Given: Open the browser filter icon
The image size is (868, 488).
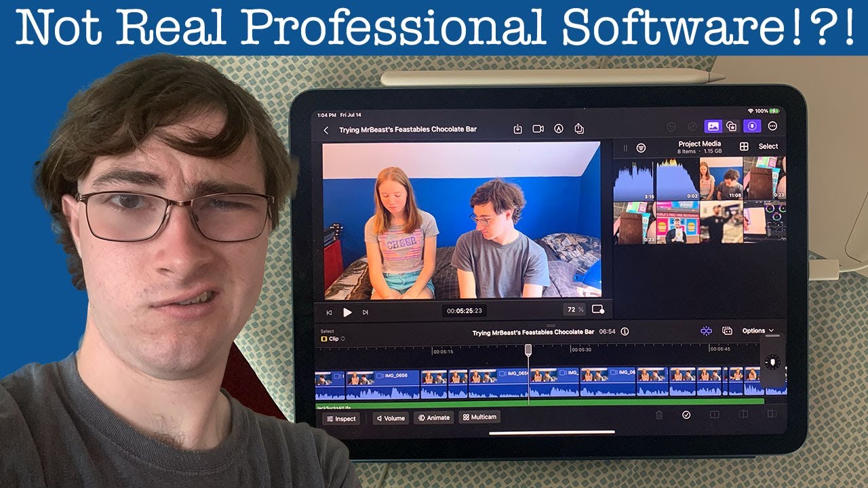Looking at the screenshot, I should (x=641, y=147).
